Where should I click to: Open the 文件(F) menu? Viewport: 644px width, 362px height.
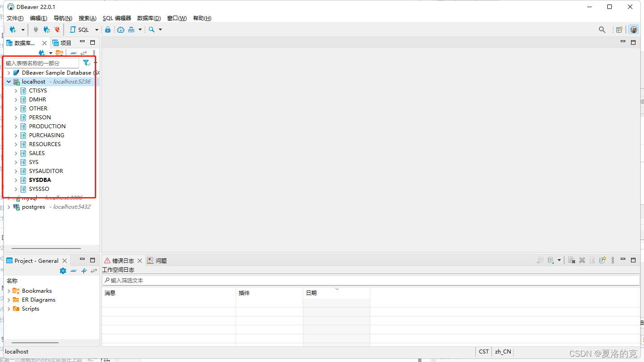pyautogui.click(x=15, y=18)
